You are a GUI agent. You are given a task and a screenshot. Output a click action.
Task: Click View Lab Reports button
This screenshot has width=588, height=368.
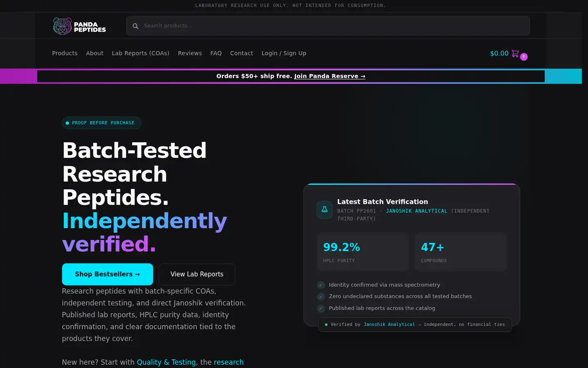click(197, 274)
